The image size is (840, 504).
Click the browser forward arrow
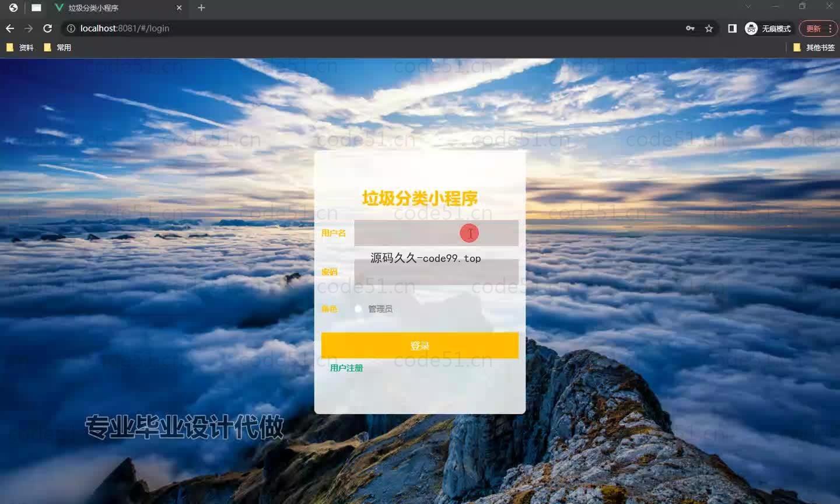[29, 29]
